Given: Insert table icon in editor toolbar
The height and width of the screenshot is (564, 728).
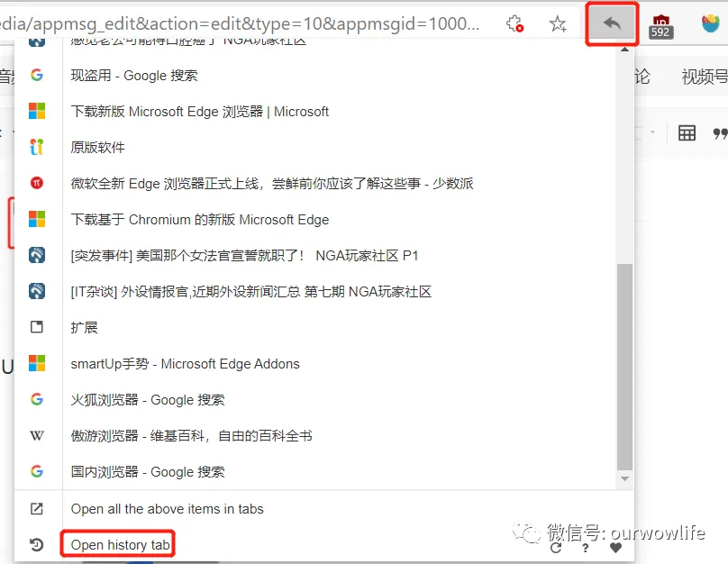Looking at the screenshot, I should tap(687, 133).
